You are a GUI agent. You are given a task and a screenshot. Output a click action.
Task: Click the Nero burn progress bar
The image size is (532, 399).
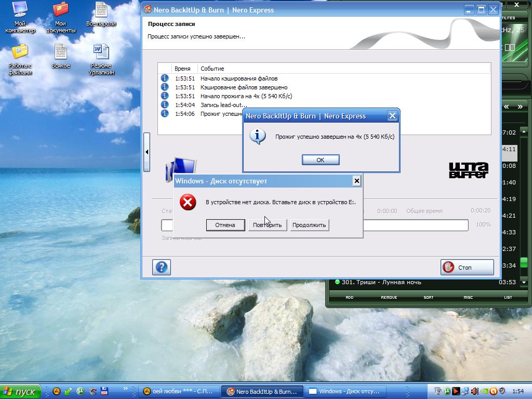point(315,225)
